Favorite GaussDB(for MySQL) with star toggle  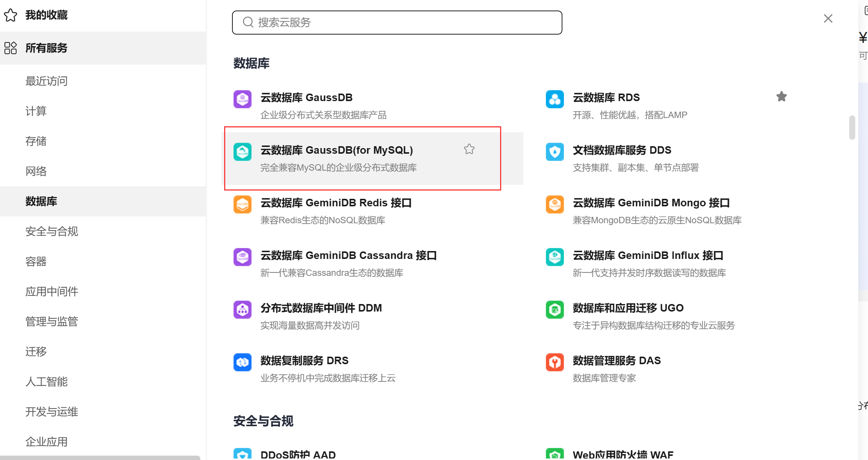click(x=469, y=149)
